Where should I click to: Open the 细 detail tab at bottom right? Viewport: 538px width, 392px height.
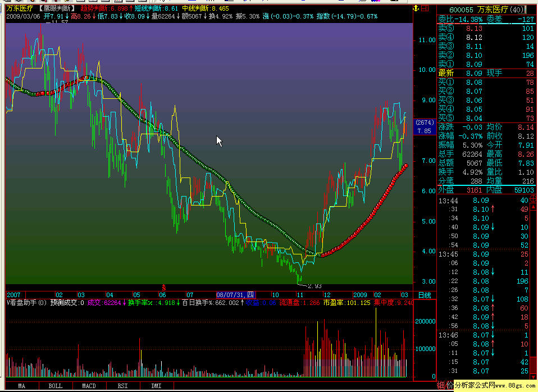tap(441, 385)
